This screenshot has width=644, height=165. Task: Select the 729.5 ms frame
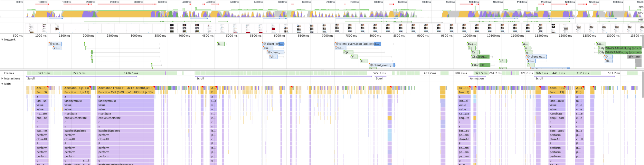click(79, 73)
